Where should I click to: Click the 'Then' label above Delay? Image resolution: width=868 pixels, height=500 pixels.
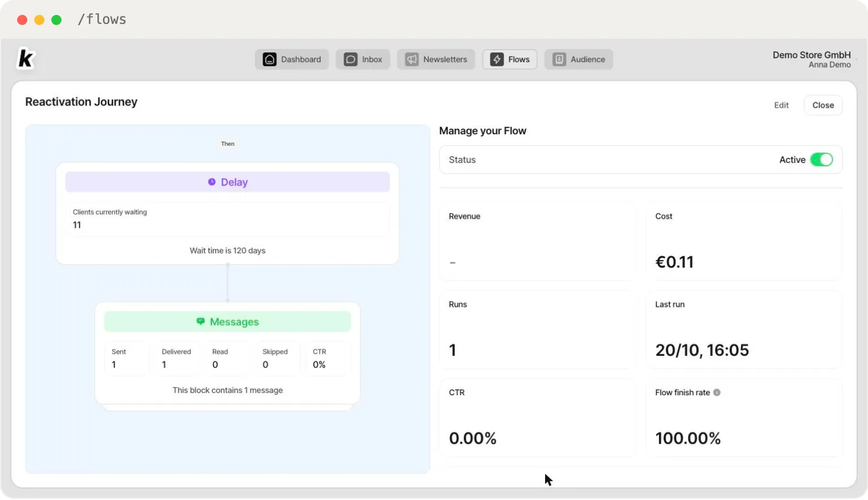point(228,144)
